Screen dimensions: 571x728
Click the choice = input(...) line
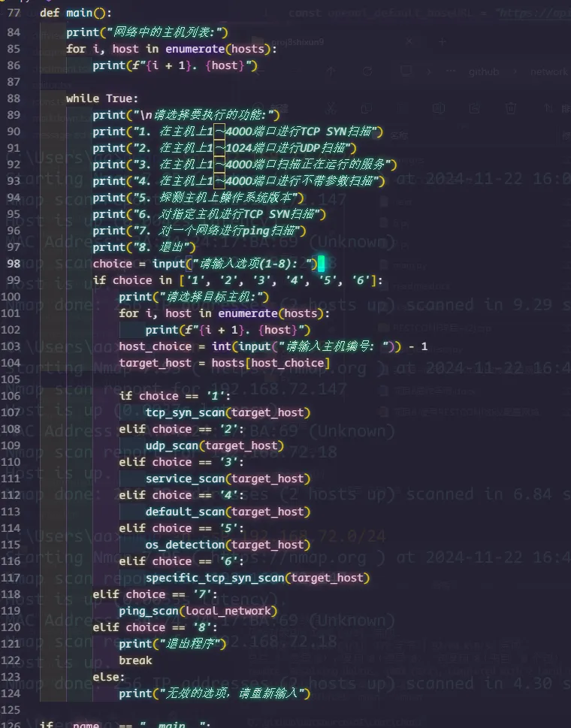[x=204, y=264]
